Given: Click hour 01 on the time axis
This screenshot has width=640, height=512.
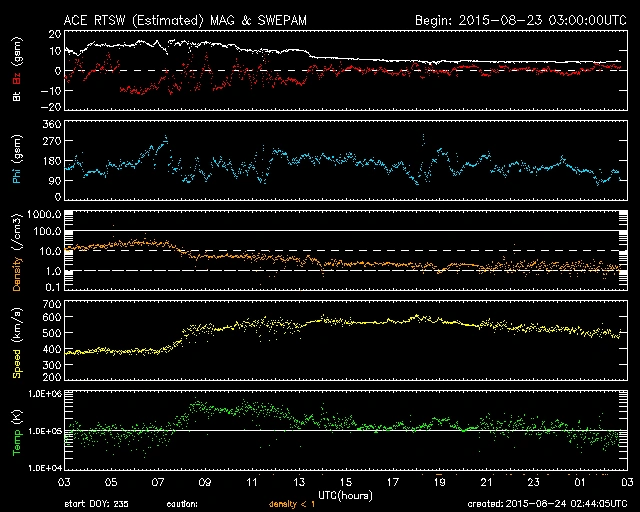Looking at the screenshot, I should click(x=580, y=482).
